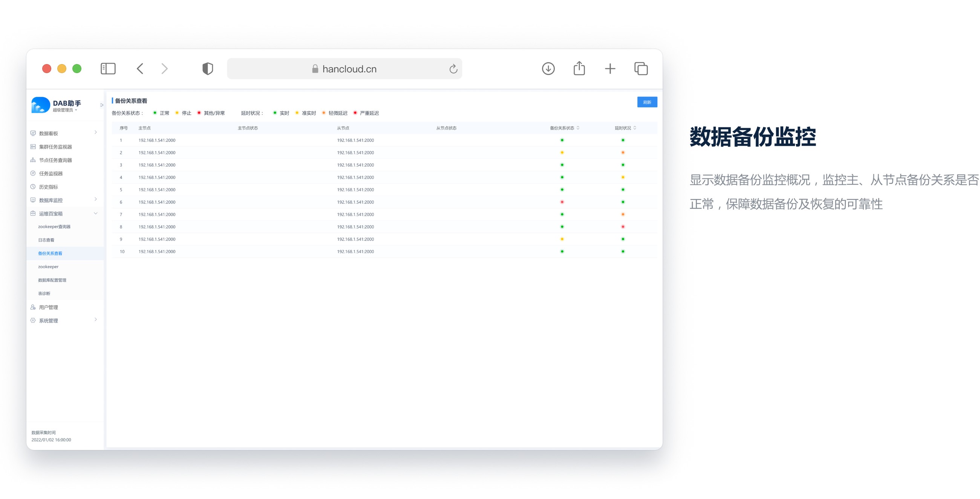The height and width of the screenshot is (499, 980).
Task: Reload page using address bar refresh icon
Action: pos(453,69)
